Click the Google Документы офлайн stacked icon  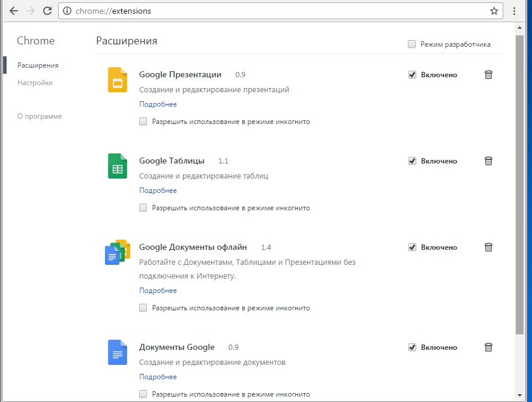[x=118, y=252]
